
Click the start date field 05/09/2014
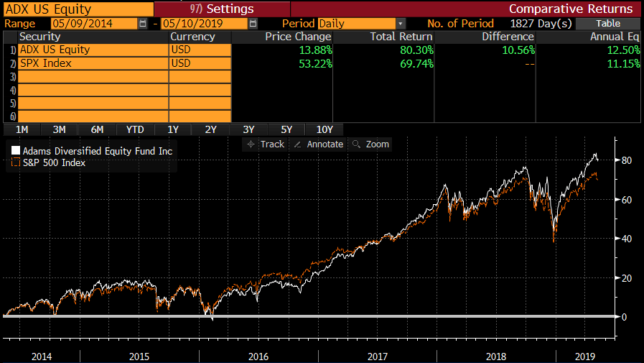[x=94, y=24]
